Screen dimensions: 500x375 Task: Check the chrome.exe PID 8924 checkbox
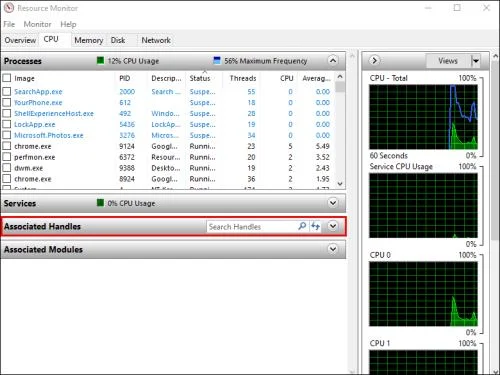(7, 179)
